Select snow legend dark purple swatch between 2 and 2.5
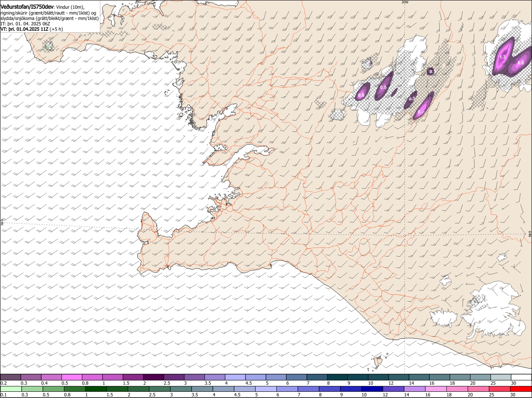Image resolution: width=532 pixels, height=398 pixels. (x=153, y=377)
